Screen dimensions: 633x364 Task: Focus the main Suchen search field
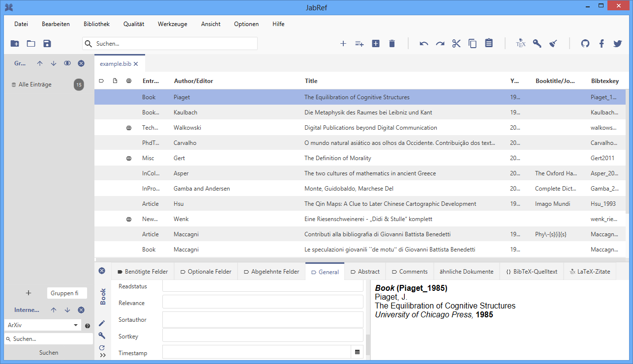pos(170,43)
